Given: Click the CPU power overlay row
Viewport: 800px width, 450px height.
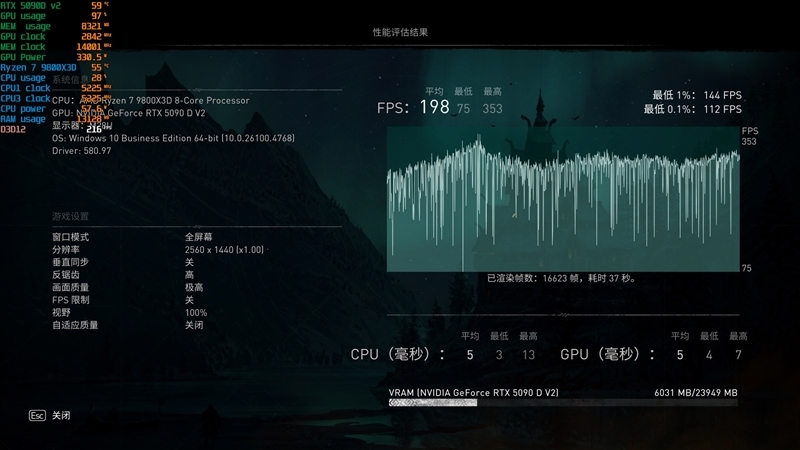Looking at the screenshot, I should (x=55, y=109).
